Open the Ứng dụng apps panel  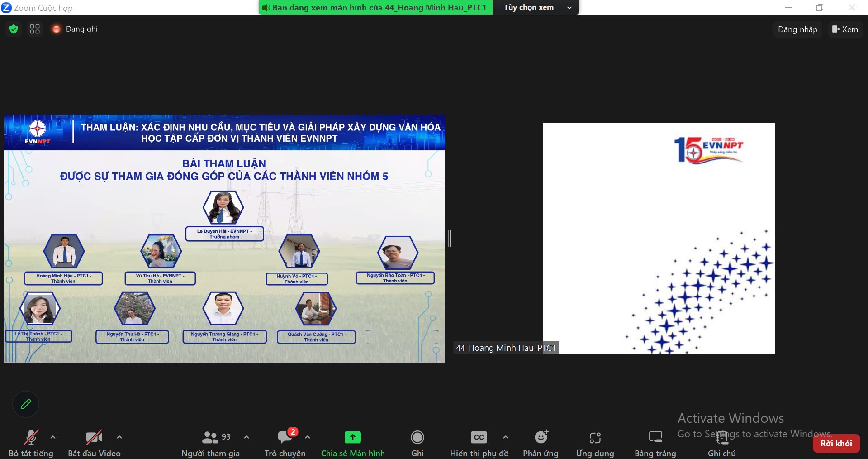click(x=595, y=444)
